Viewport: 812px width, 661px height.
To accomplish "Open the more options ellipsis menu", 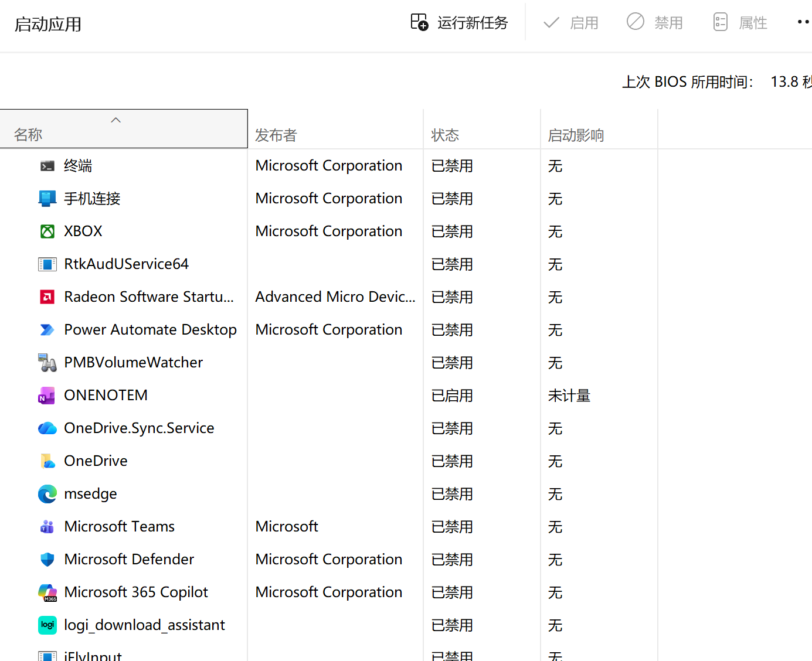I will [x=803, y=22].
